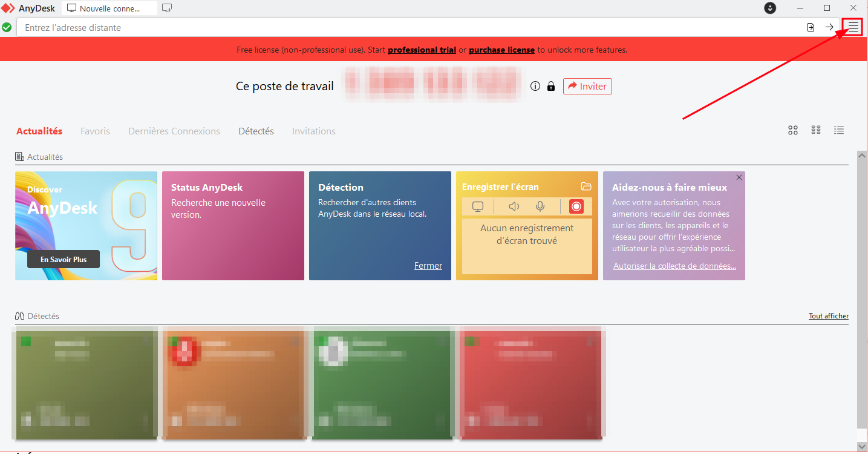This screenshot has width=868, height=454.
Task: Toggle speaker audio in recording card
Action: tap(514, 206)
